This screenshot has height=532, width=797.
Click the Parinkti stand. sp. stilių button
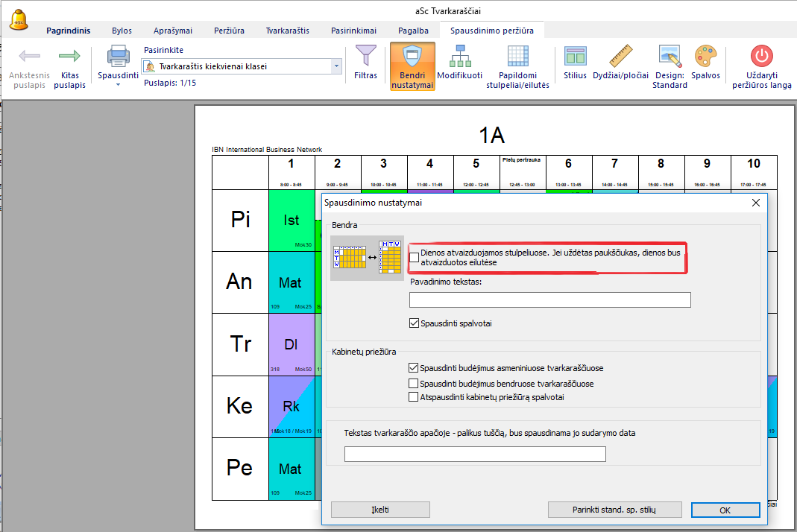(x=614, y=510)
